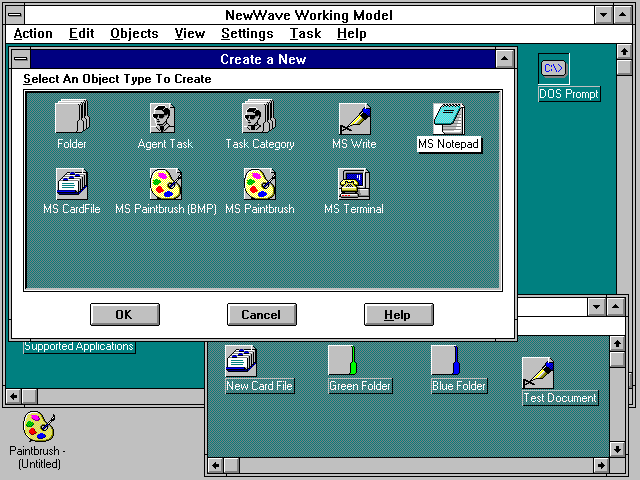Pick the MS Terminal icon
The height and width of the screenshot is (480, 640).
click(x=354, y=184)
